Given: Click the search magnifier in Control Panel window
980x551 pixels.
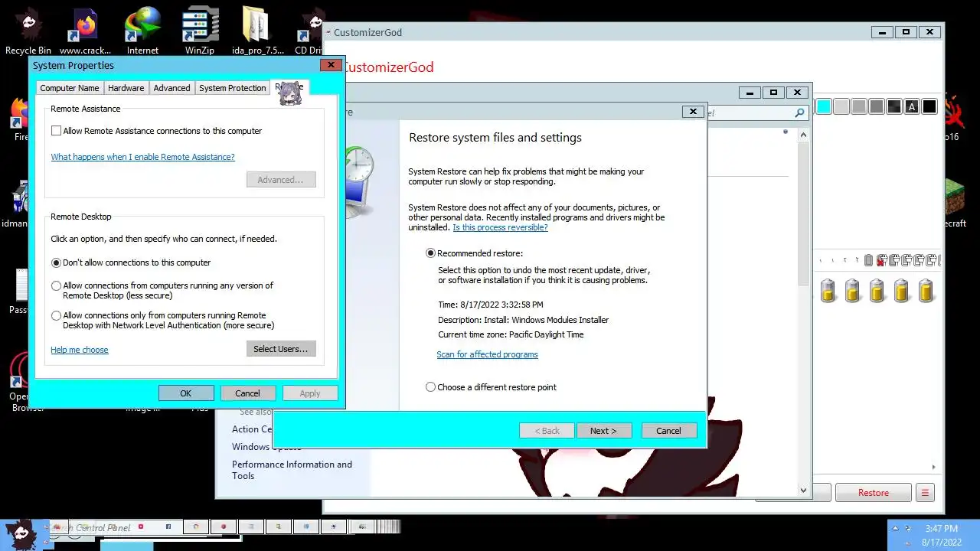Looking at the screenshot, I should pos(800,112).
